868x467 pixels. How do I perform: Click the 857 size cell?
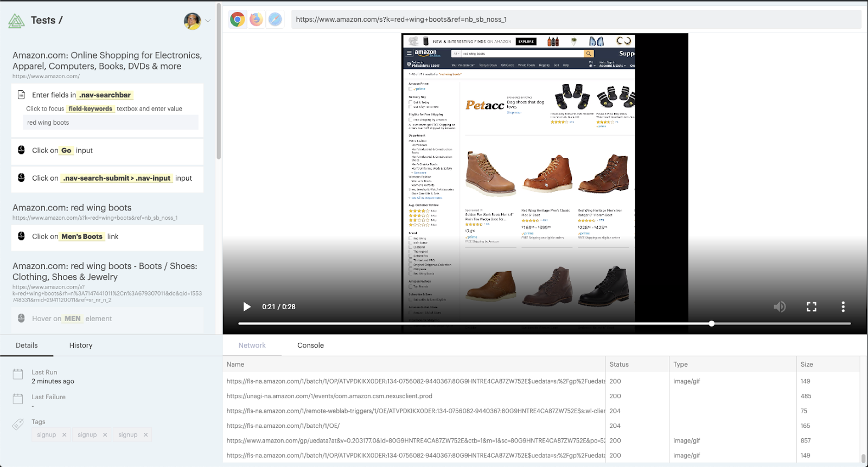click(x=806, y=441)
